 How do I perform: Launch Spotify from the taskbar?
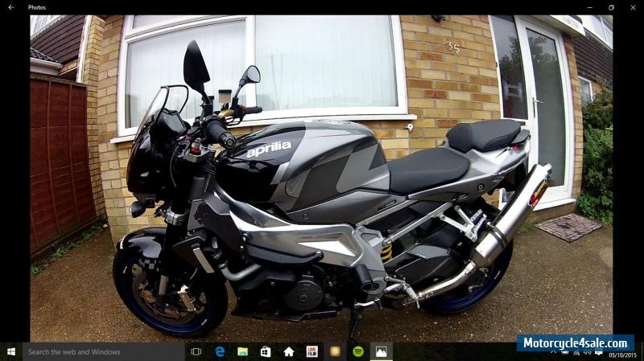pyautogui.click(x=358, y=351)
